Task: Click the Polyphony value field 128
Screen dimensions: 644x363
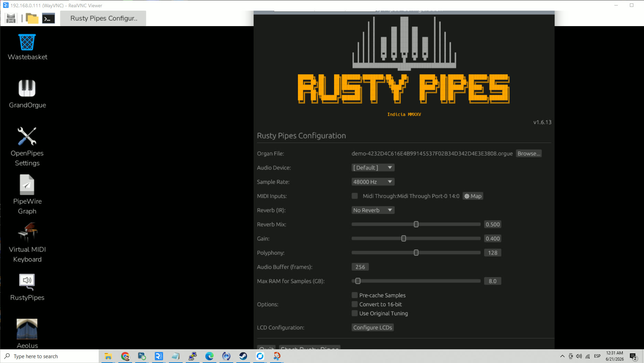Action: (x=493, y=253)
